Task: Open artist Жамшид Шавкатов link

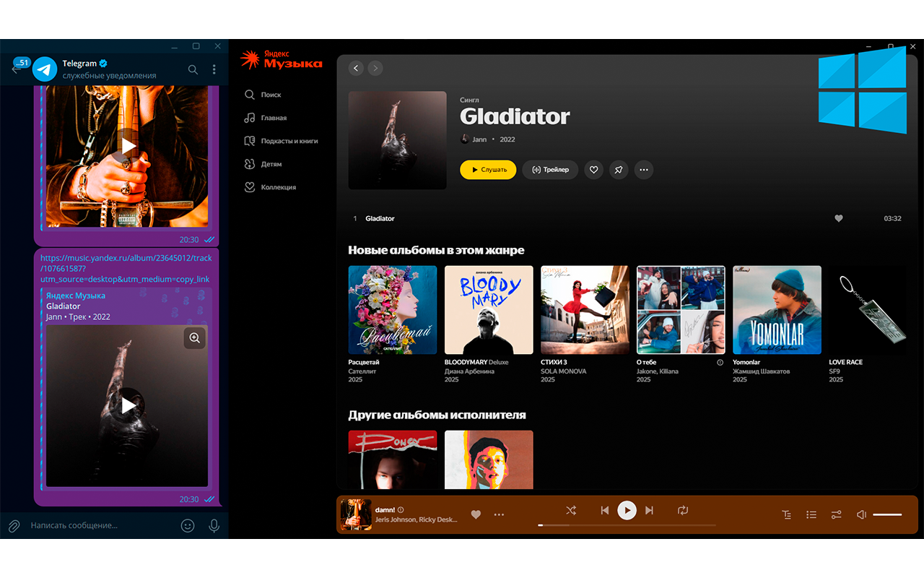Action: click(x=762, y=371)
